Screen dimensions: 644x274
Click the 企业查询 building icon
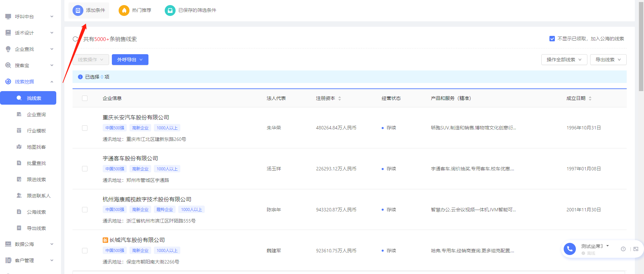[19, 114]
